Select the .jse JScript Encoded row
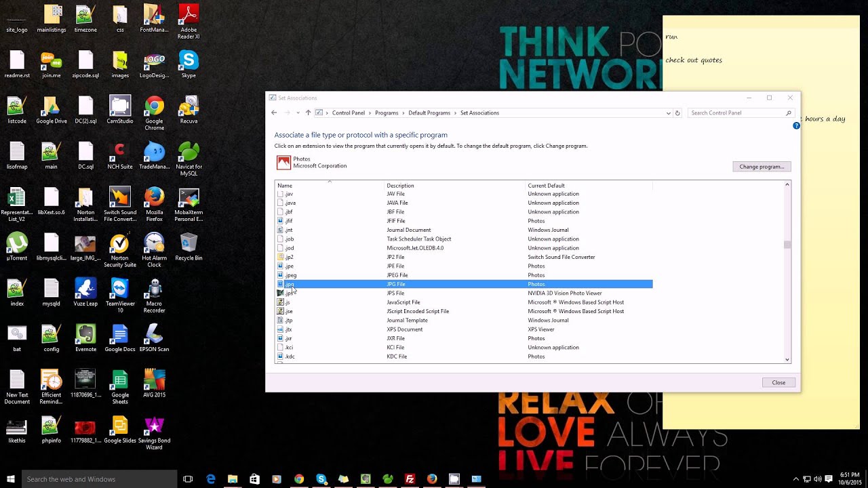Viewport: 868px width, 488px height. click(x=464, y=311)
